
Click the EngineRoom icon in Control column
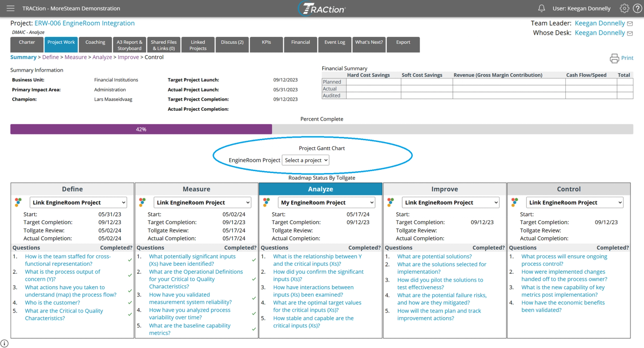point(515,202)
